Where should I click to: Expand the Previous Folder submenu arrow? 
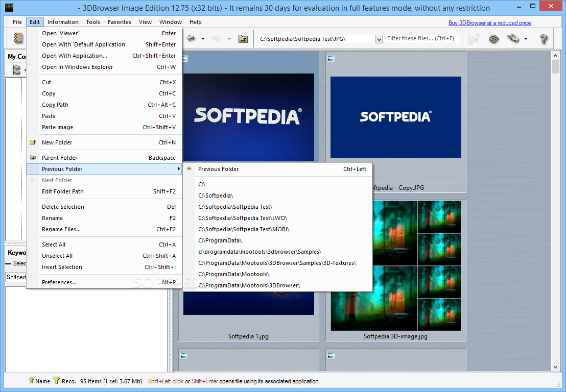coord(178,169)
